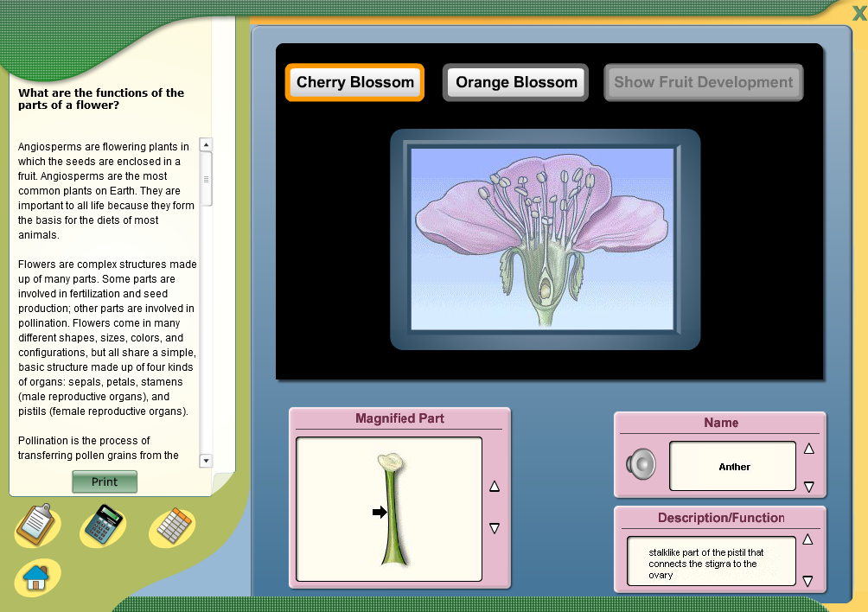The height and width of the screenshot is (612, 868).
Task: Click the paragraph starting 'Flowers are complex structures'
Action: [x=107, y=337]
